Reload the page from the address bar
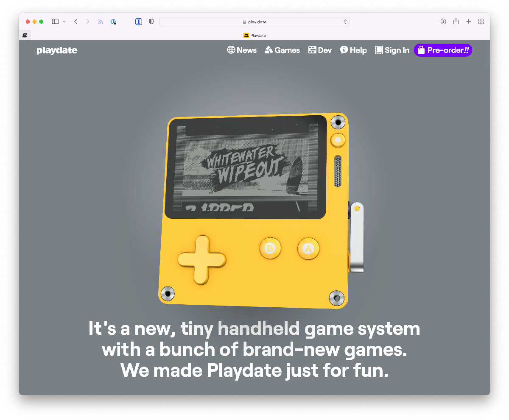Screen dimensions: 509x420 (345, 22)
